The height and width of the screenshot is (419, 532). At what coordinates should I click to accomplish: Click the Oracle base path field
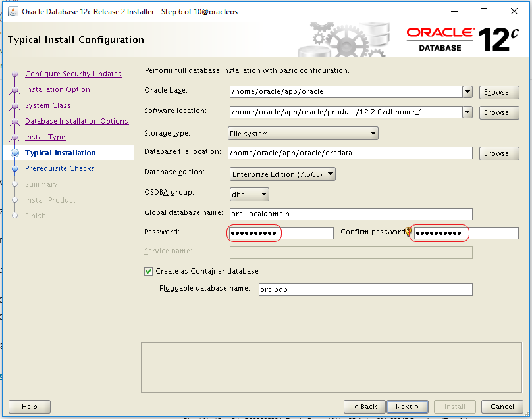(346, 91)
